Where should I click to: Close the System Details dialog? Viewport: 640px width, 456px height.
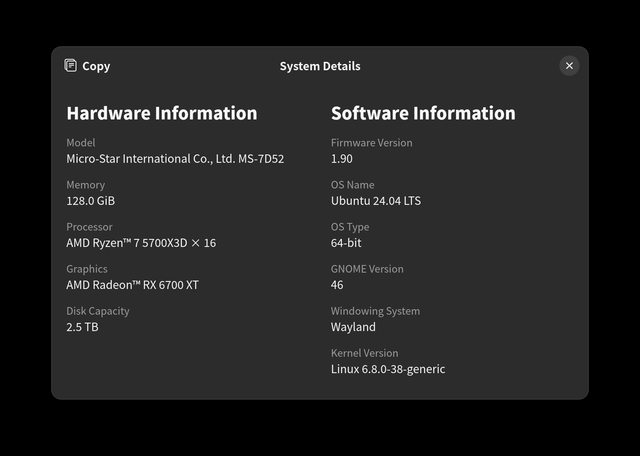tap(569, 66)
